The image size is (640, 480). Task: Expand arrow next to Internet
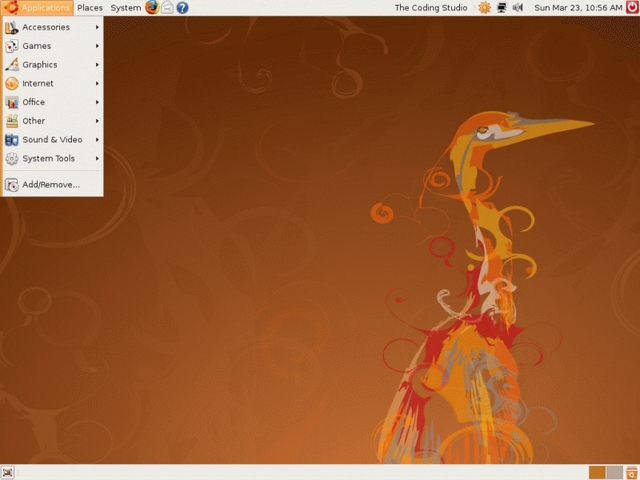coord(97,83)
